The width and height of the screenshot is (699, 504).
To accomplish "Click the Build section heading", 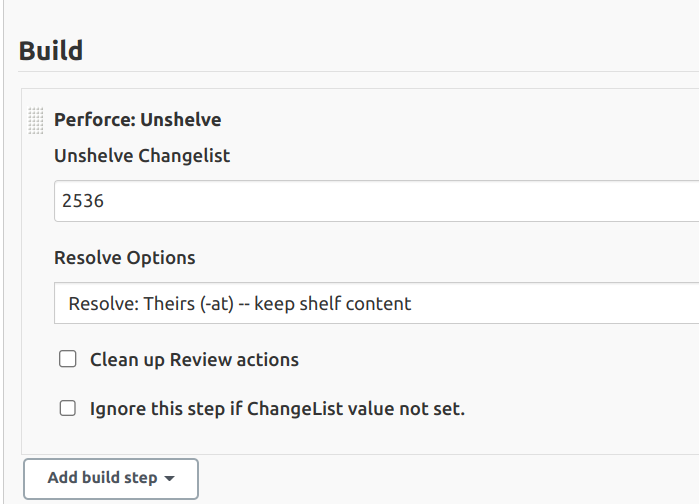I will click(x=51, y=51).
